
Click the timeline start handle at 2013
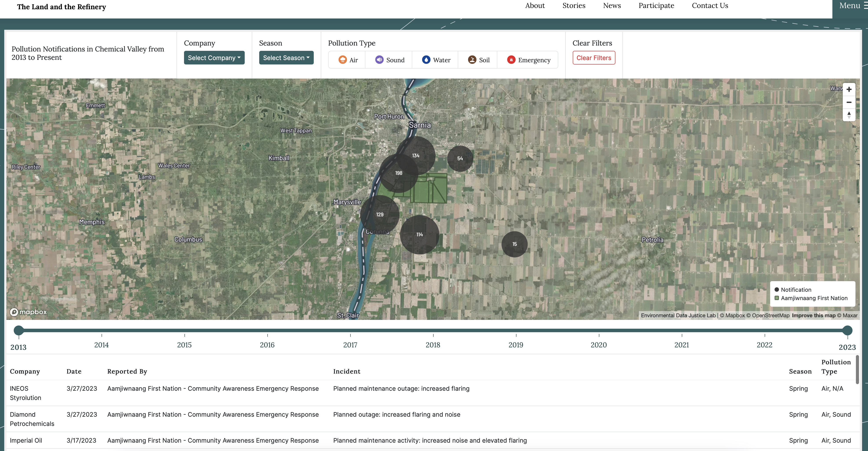point(19,330)
